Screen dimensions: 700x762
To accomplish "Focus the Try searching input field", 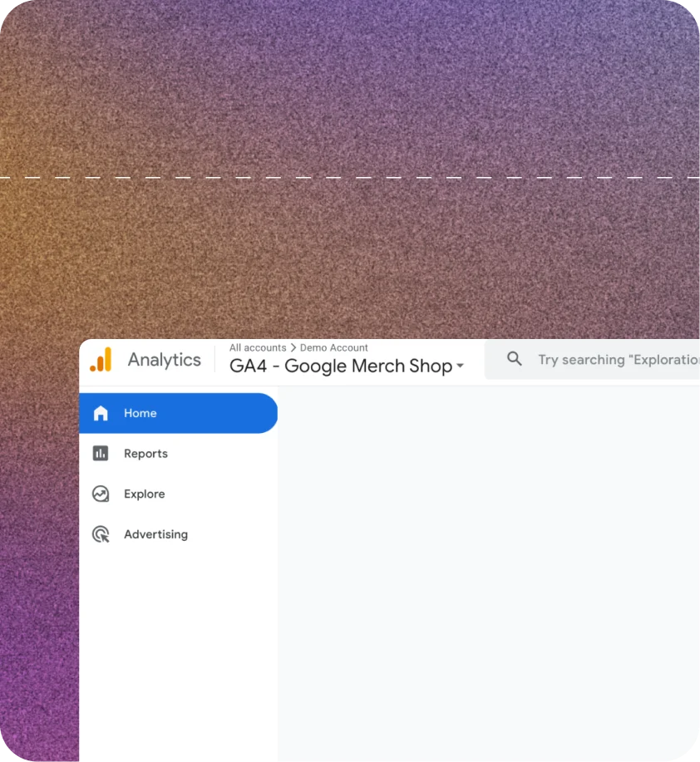I will point(617,360).
